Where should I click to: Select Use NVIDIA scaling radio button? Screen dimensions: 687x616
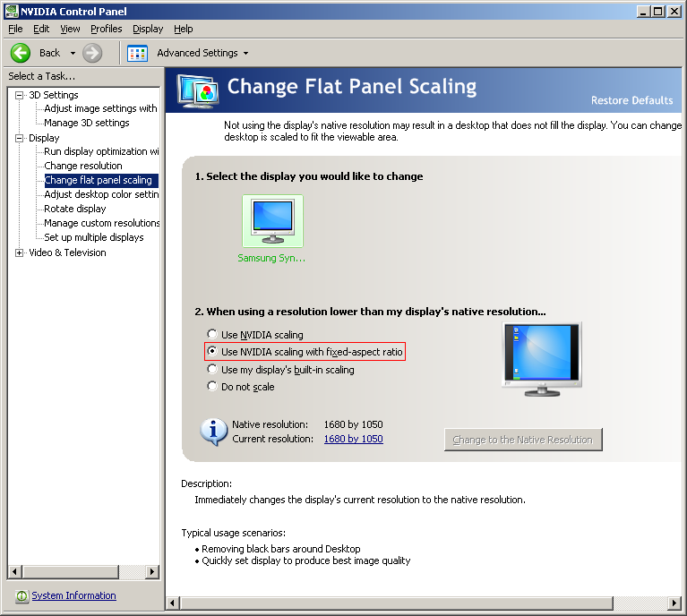pyautogui.click(x=212, y=334)
